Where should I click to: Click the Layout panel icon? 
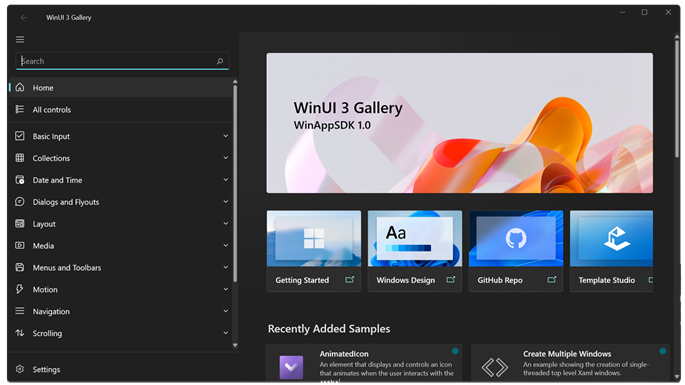point(20,223)
